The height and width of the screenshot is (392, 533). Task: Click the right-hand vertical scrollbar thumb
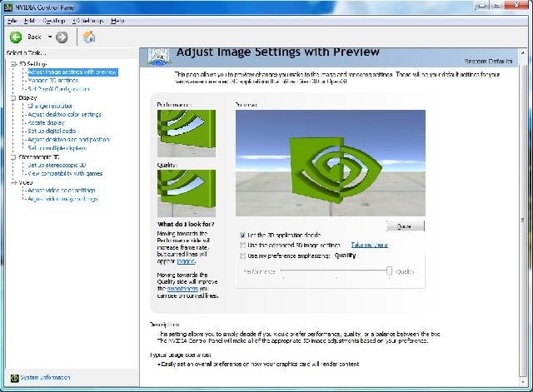point(523,220)
